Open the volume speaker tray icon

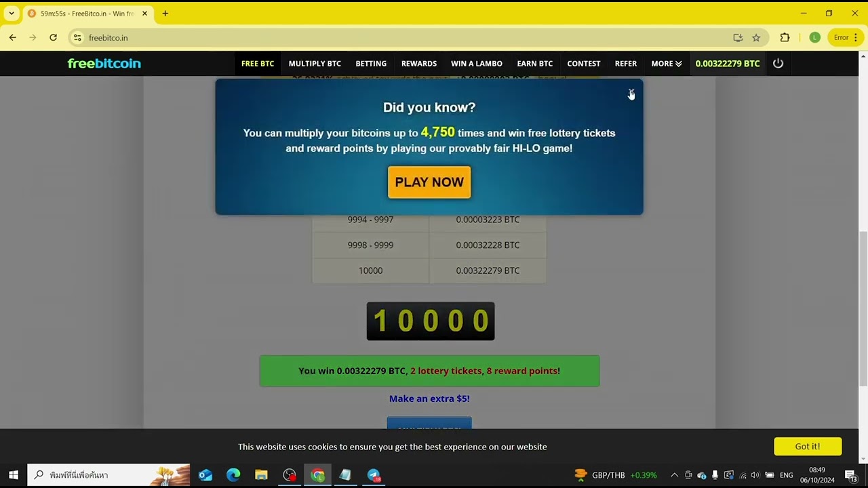tap(755, 475)
